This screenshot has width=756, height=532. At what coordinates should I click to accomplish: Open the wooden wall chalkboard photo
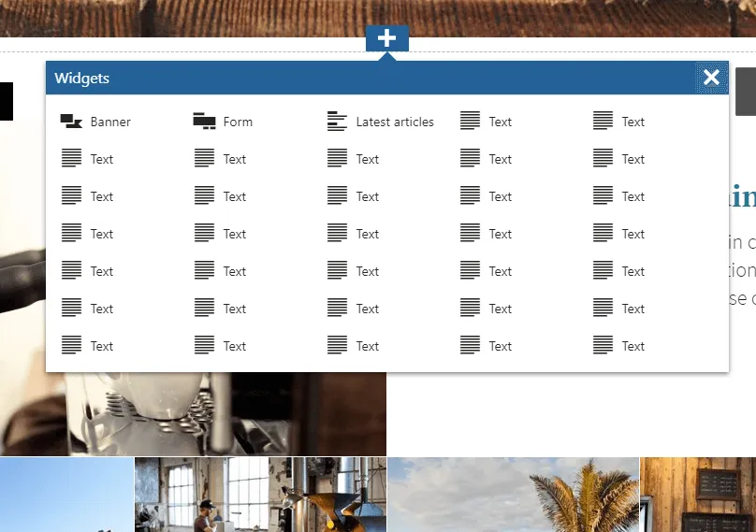[x=698, y=495]
